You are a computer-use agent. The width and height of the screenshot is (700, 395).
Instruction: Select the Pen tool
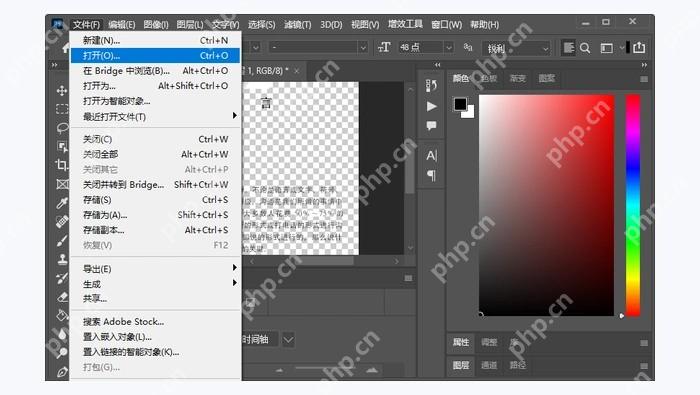point(62,371)
